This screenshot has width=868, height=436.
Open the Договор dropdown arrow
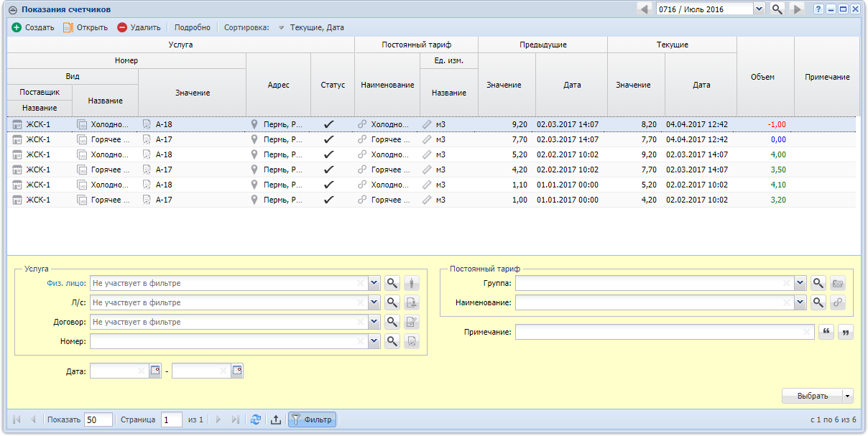[x=374, y=322]
